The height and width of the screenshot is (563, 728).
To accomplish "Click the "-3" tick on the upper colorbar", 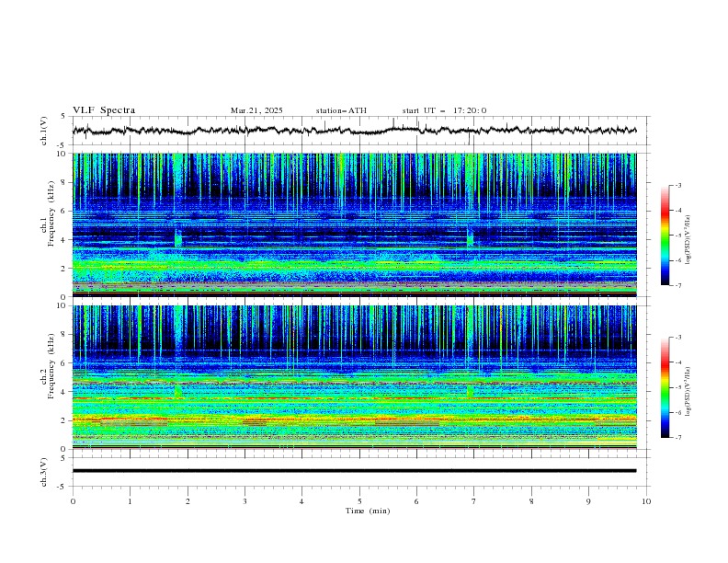I will tap(677, 185).
